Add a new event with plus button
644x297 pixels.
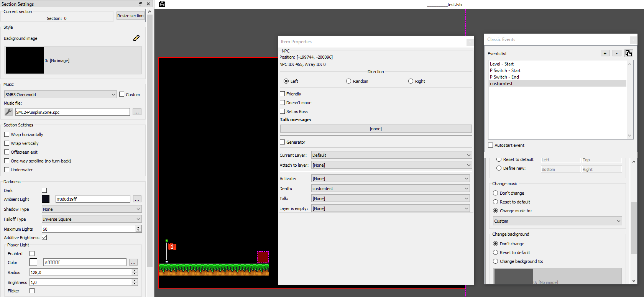pyautogui.click(x=605, y=53)
